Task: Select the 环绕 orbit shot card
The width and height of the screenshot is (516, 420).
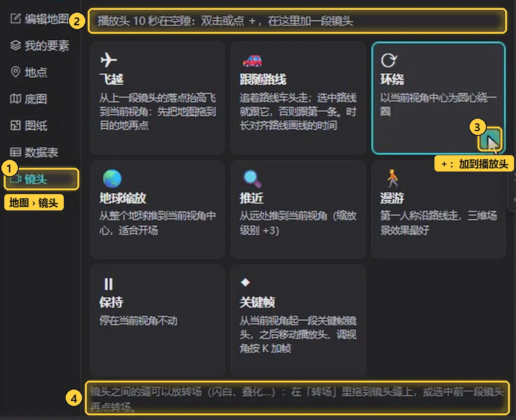Action: coord(438,98)
